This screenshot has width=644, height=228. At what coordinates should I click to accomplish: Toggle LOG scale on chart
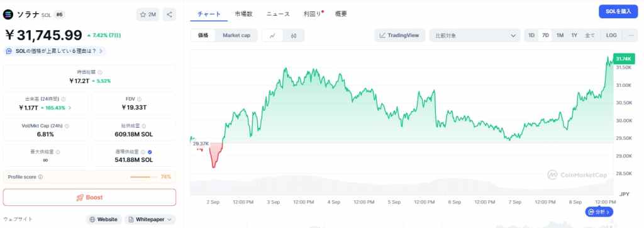611,35
